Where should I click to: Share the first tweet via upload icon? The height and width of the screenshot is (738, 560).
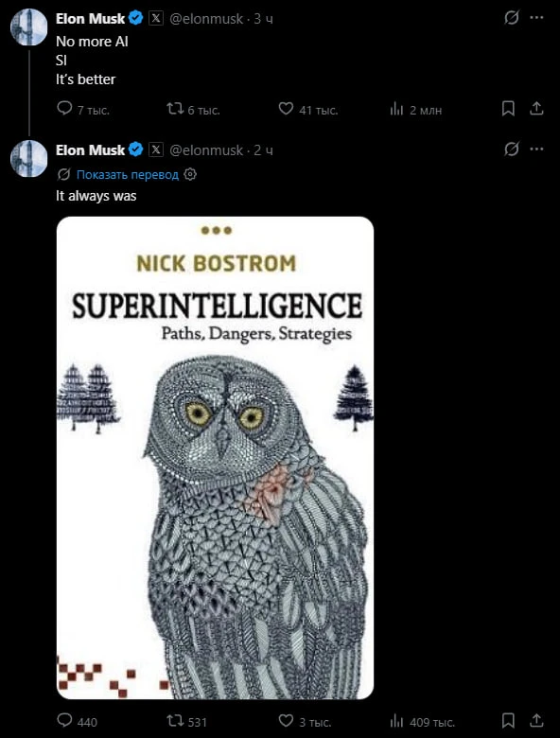coord(536,109)
